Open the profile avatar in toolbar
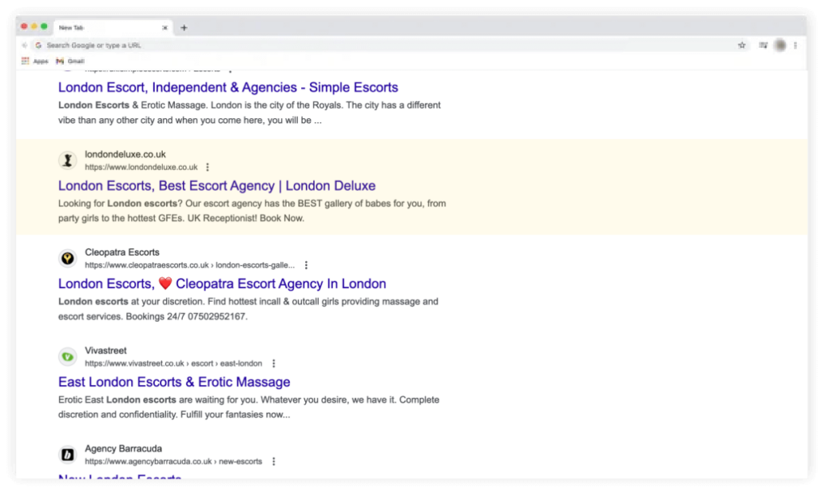The height and width of the screenshot is (504, 829). point(780,45)
